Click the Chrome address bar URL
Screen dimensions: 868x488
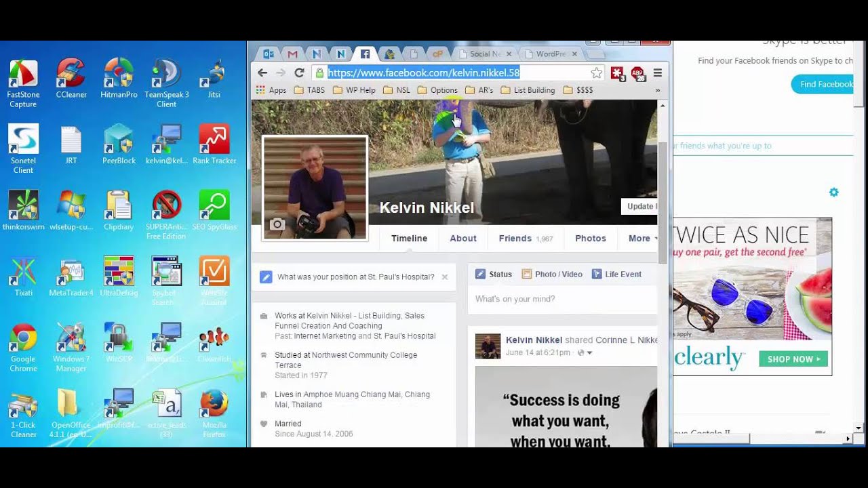pyautogui.click(x=424, y=73)
